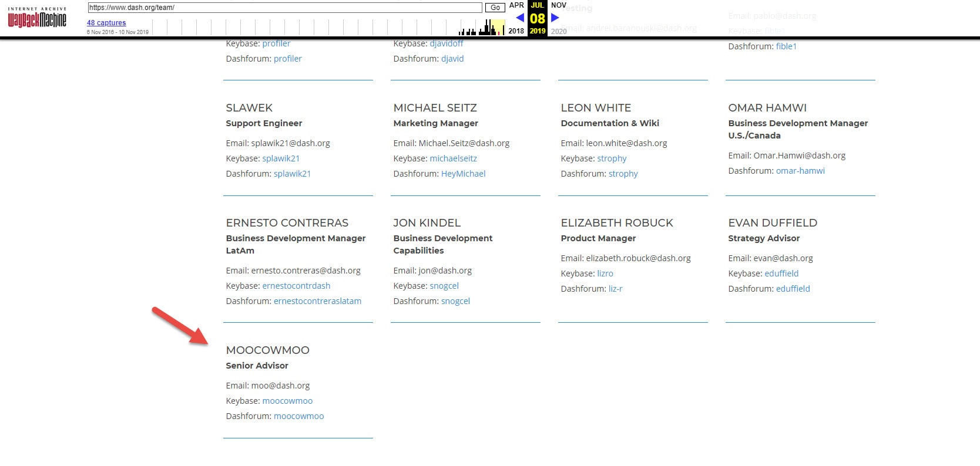The image size is (980, 466).
Task: Click the Marketing Manager title
Action: click(435, 123)
